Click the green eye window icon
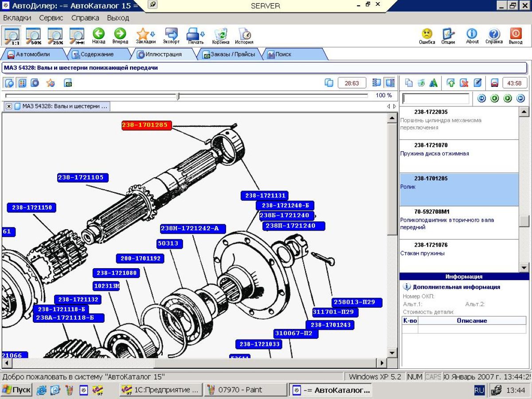Screen dimensions: 532x399 [x=68, y=82]
